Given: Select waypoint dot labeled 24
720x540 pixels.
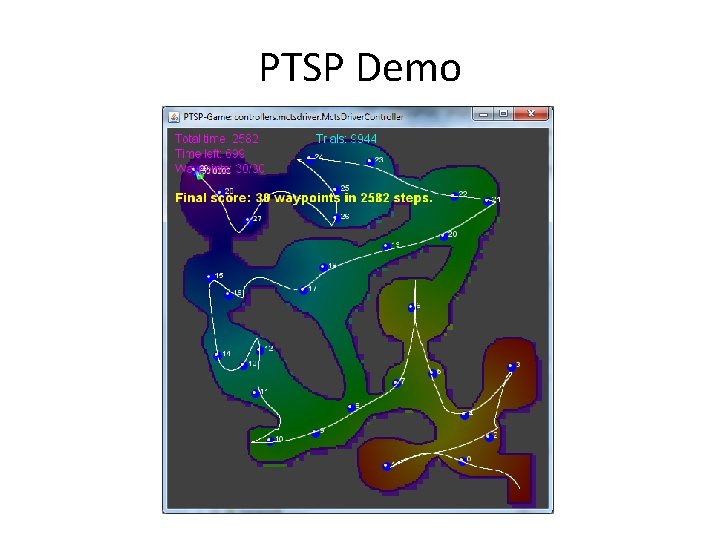Looking at the screenshot, I should pyautogui.click(x=310, y=159).
